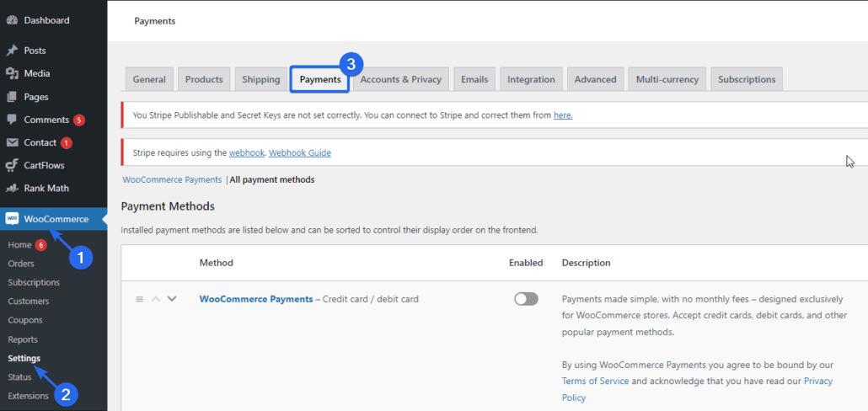Viewport: 868px width, 411px height.
Task: Click the Home badge showing 6
Action: point(41,245)
